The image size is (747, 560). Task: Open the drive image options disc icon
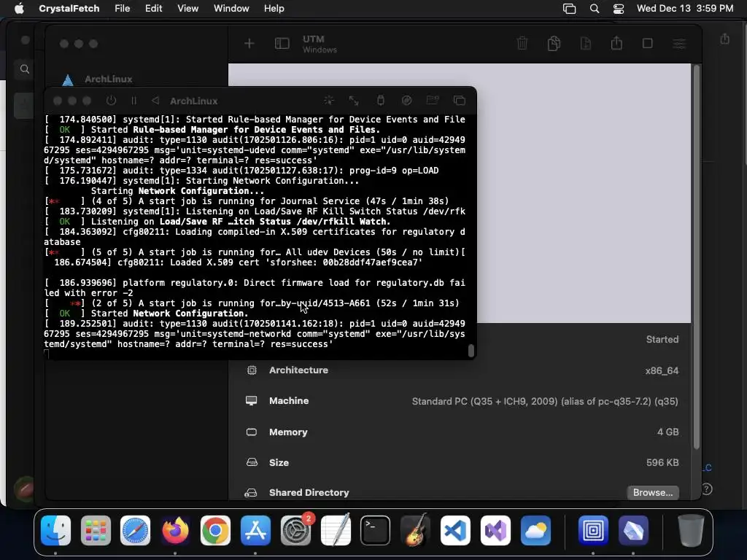(x=406, y=100)
